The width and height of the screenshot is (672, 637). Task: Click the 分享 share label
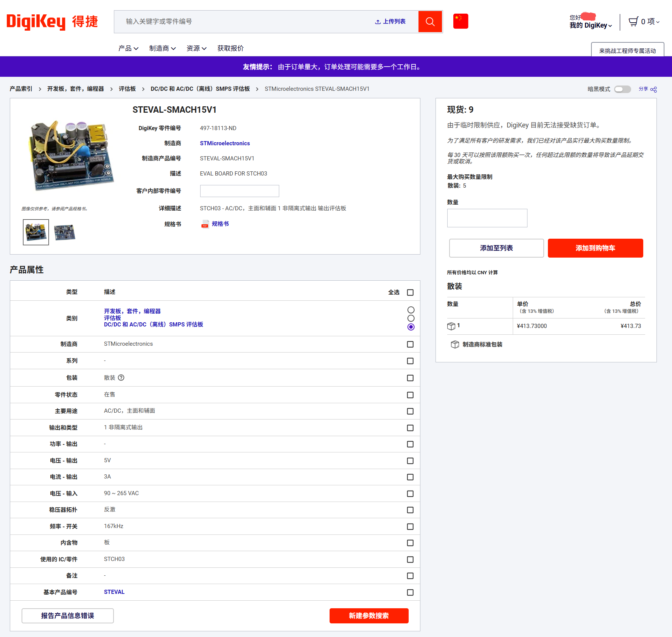click(x=643, y=89)
